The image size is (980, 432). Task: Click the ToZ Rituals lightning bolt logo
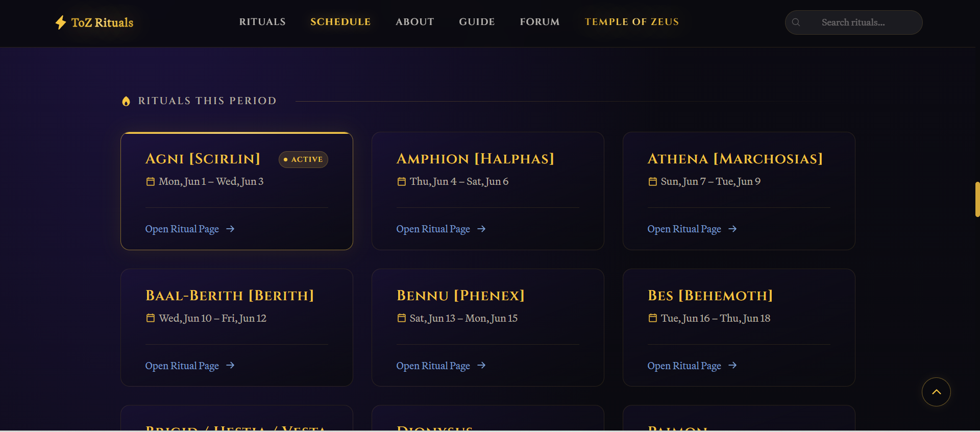[x=61, y=22]
